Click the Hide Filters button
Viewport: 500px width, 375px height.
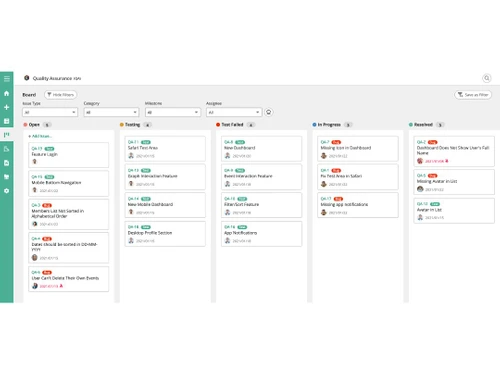pyautogui.click(x=61, y=95)
